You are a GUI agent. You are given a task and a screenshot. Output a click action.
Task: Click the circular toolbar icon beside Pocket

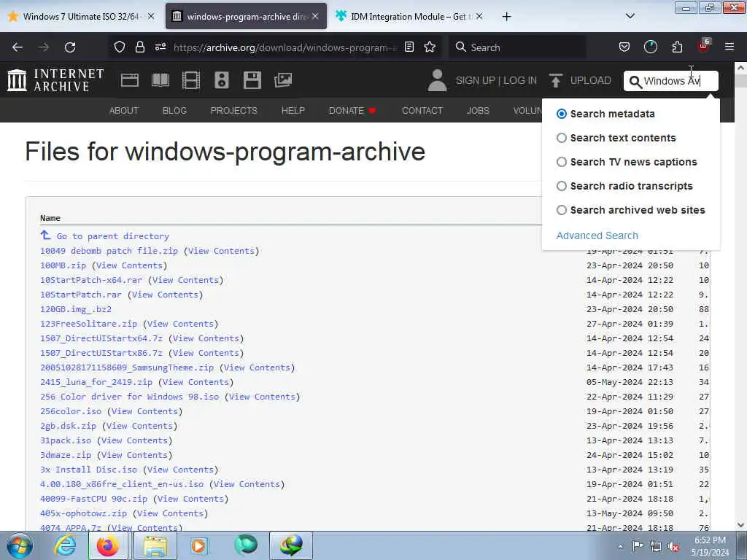coord(650,47)
